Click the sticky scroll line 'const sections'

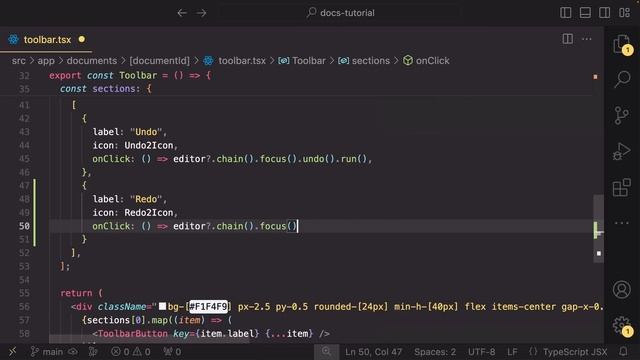(105, 89)
